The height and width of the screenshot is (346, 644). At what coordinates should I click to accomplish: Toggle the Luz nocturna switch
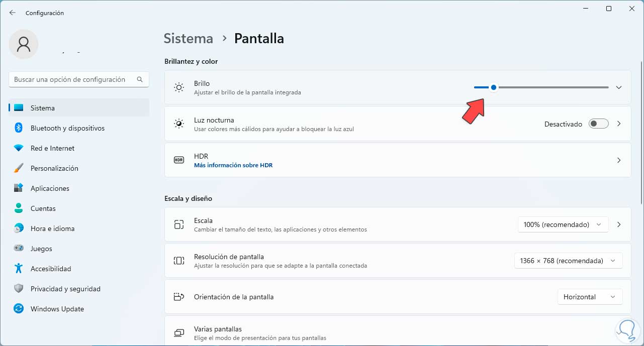pos(598,124)
